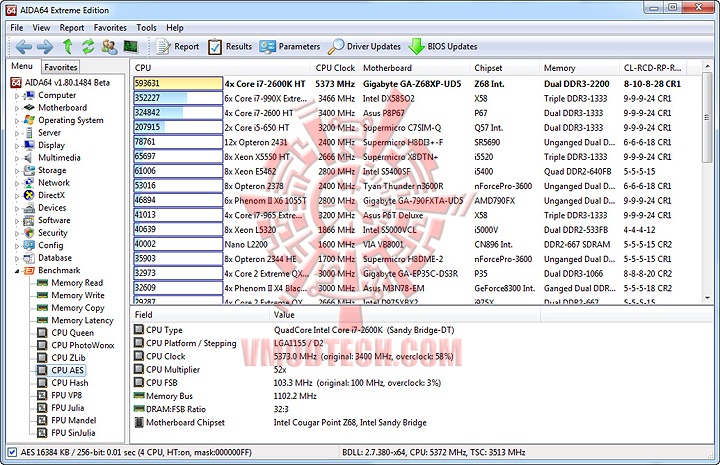Select the Memory Copy benchmark
720x465 pixels.
click(x=78, y=308)
